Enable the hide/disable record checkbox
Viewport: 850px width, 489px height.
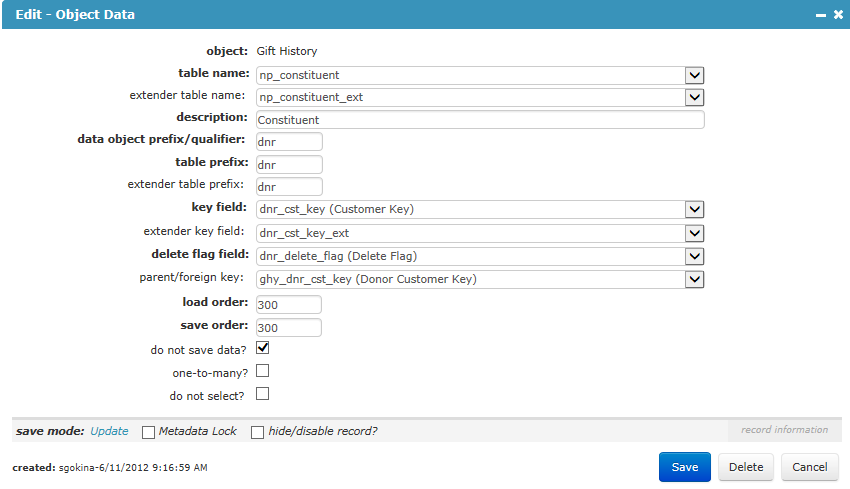[x=257, y=432]
